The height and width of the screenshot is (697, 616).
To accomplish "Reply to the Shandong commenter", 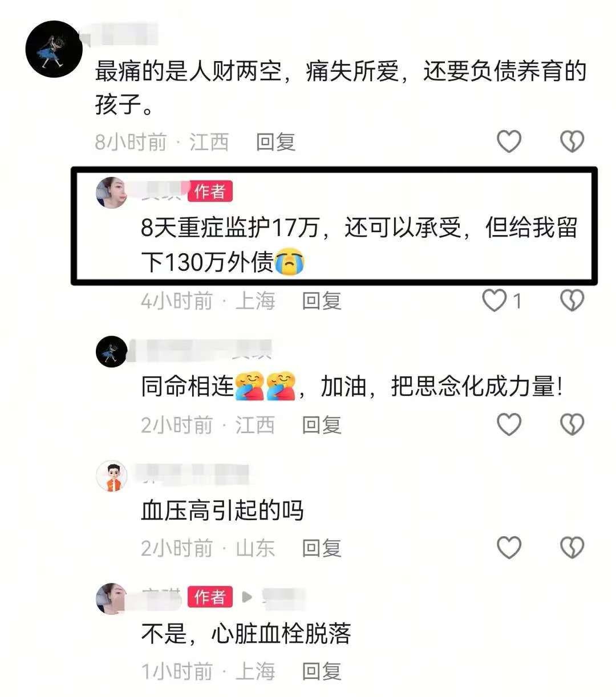I will coord(322,548).
